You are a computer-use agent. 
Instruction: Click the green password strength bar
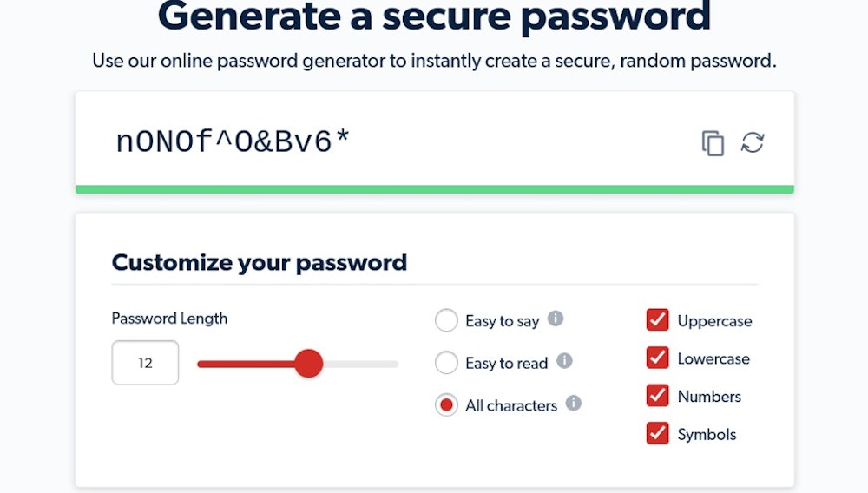coord(434,189)
